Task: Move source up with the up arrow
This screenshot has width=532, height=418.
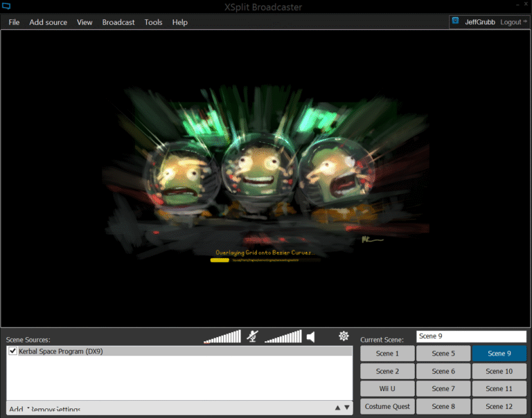Action: coord(337,408)
